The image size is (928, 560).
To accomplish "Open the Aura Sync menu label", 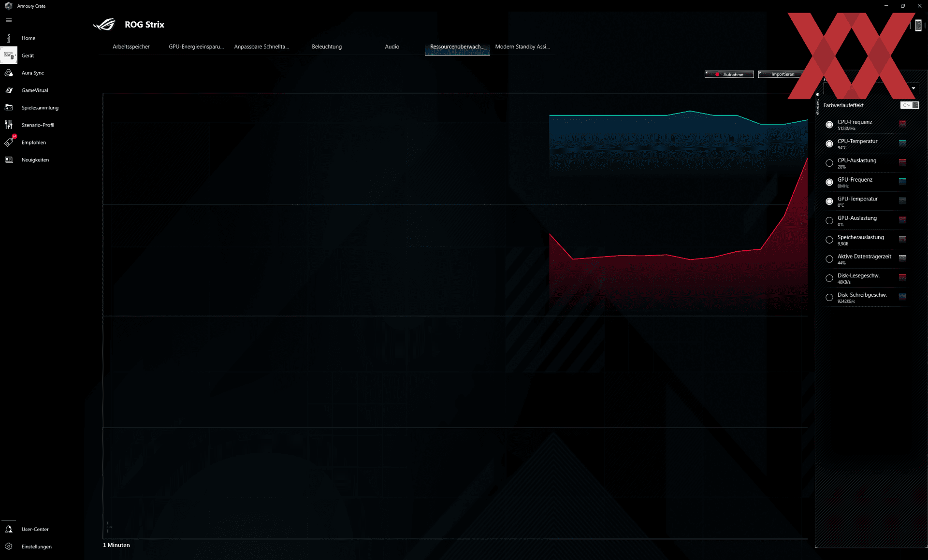I will [x=33, y=73].
